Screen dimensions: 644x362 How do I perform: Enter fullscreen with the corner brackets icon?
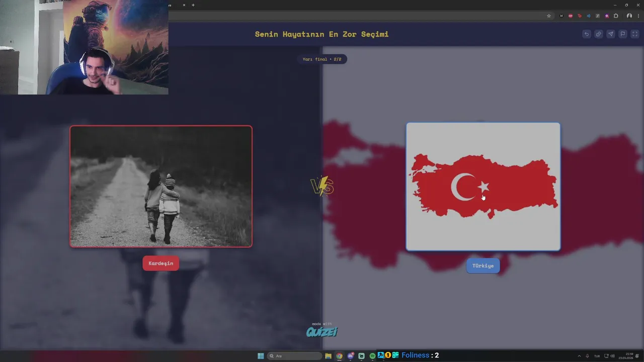(x=635, y=34)
